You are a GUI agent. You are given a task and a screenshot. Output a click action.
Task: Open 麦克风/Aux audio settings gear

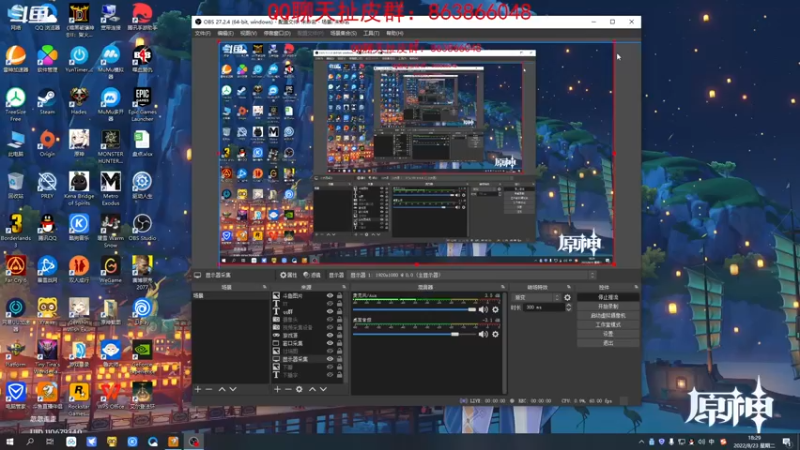point(495,310)
